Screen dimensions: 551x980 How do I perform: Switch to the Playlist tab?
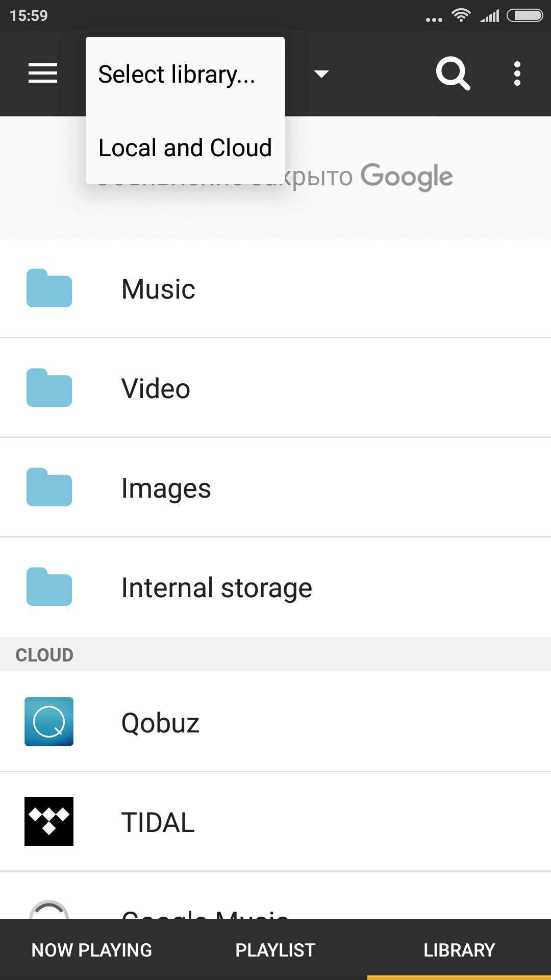click(x=275, y=950)
